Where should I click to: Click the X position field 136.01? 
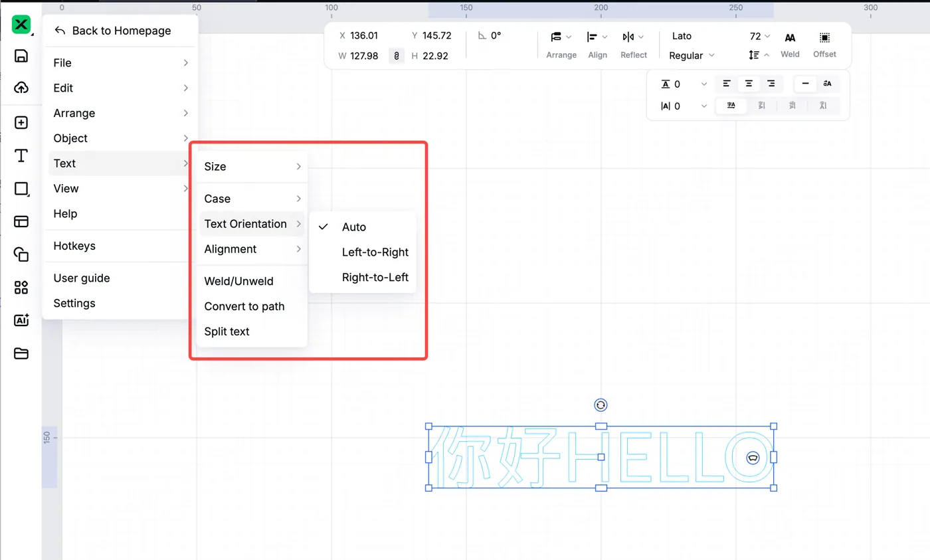click(x=363, y=36)
